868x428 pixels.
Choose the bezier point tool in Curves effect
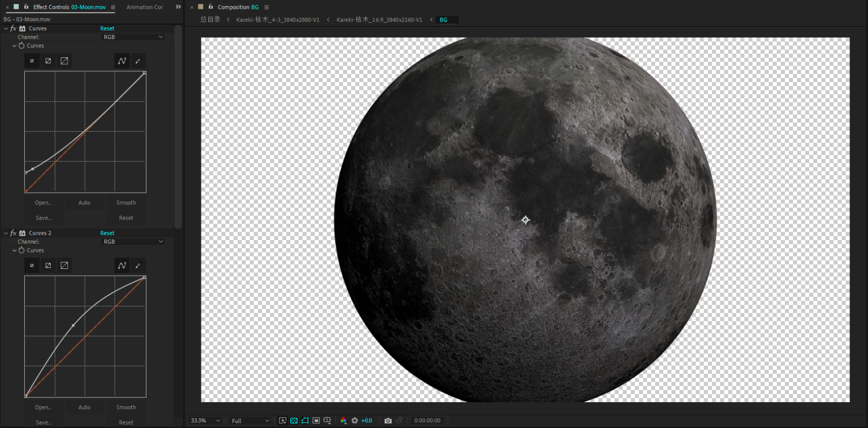[x=122, y=61]
